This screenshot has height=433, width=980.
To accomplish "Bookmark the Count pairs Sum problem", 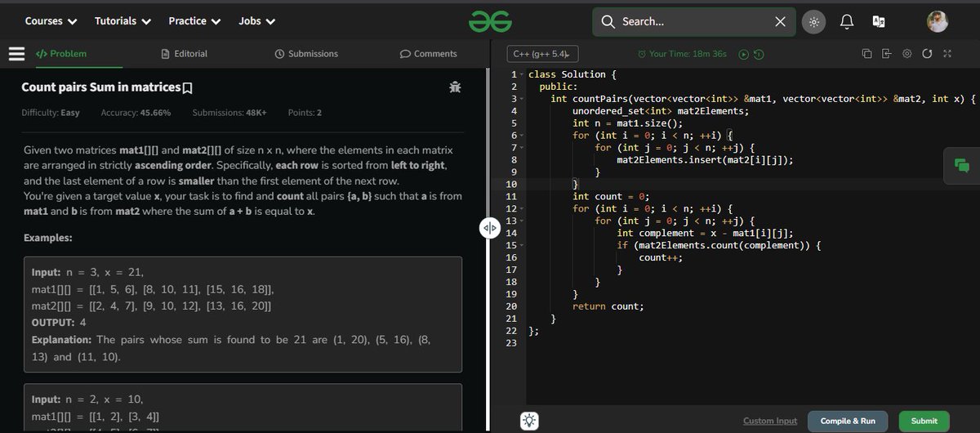I will point(188,87).
